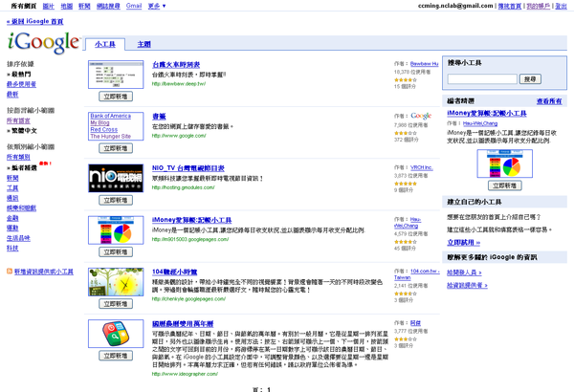574x392 pixels.
Task: Click the orange RSS feed icon
Action: 10,272
